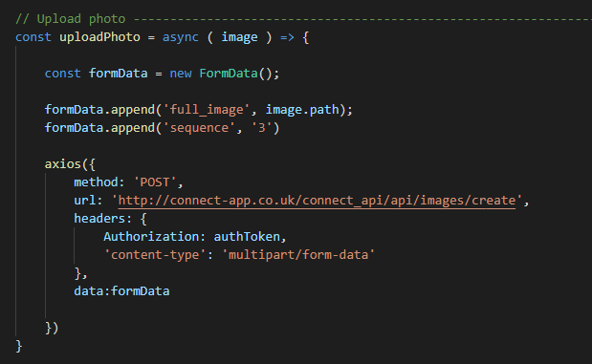Click the 'sequence' string literal

(x=199, y=128)
